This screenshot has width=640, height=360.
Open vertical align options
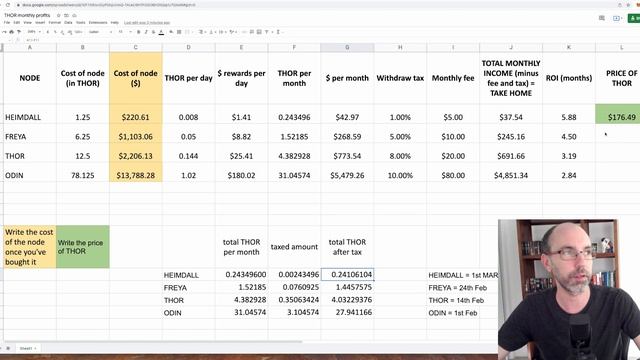(212, 32)
